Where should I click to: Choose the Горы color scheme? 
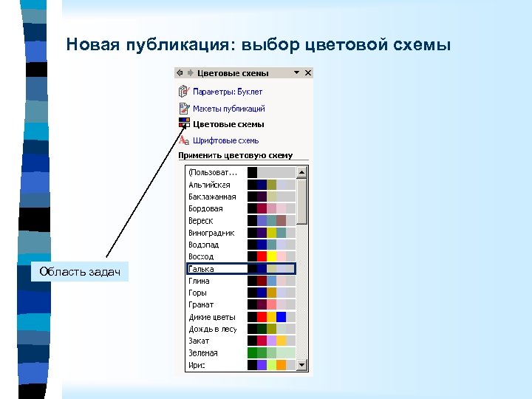pos(241,293)
